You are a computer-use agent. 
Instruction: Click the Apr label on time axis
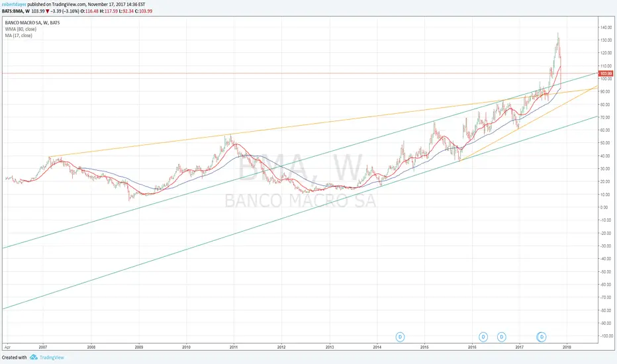point(7,347)
